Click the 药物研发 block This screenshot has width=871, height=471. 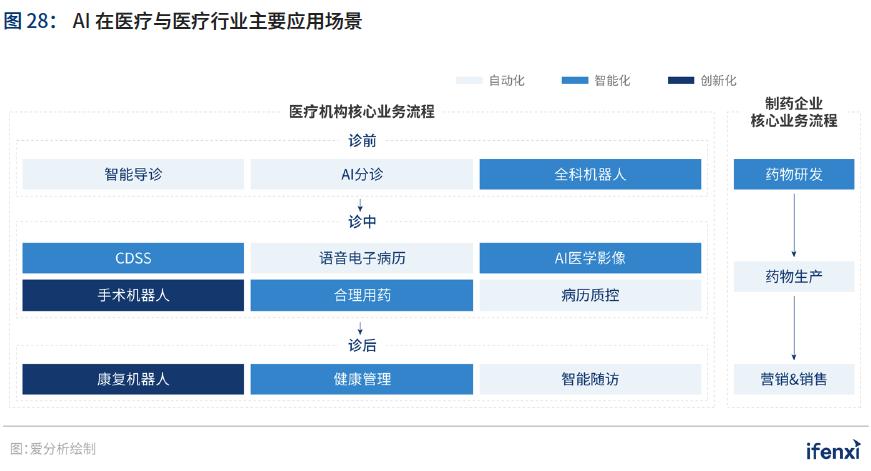(x=794, y=174)
